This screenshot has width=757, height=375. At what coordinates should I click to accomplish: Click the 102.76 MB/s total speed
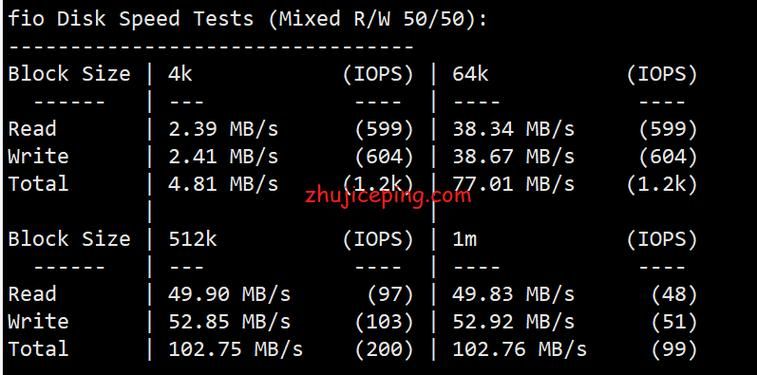coord(519,349)
